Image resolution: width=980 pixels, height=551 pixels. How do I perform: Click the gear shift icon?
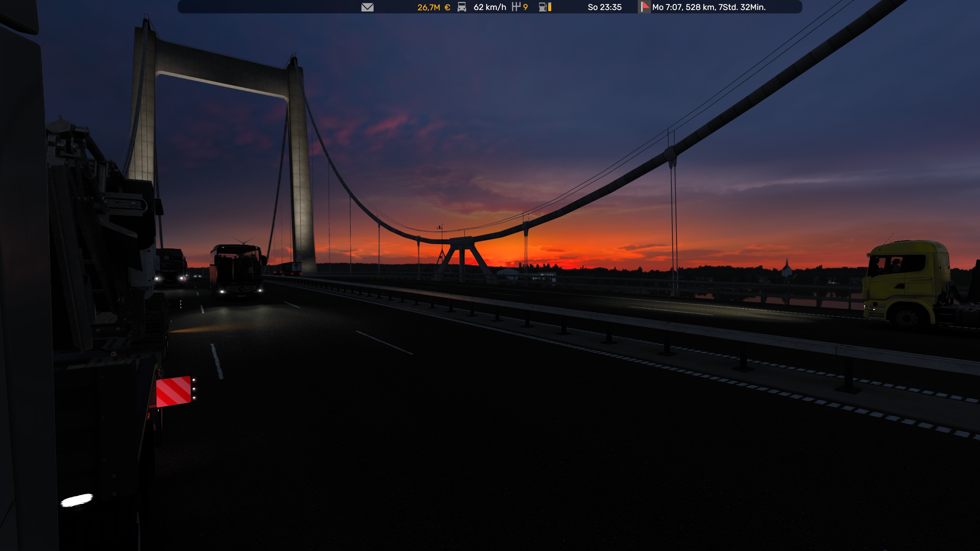[x=516, y=7]
